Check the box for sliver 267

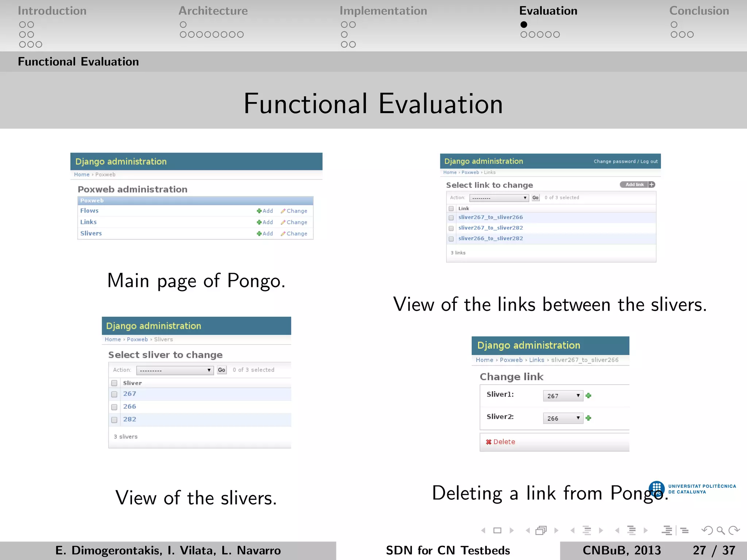114,394
